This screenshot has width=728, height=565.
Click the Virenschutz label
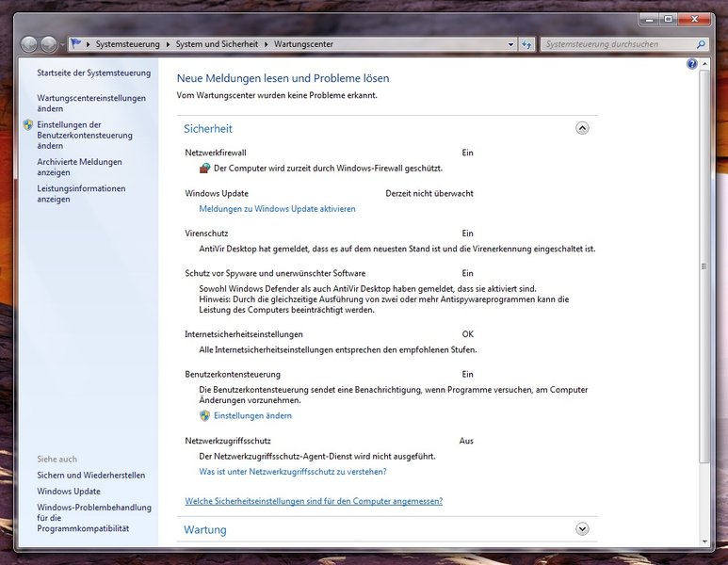tap(206, 234)
